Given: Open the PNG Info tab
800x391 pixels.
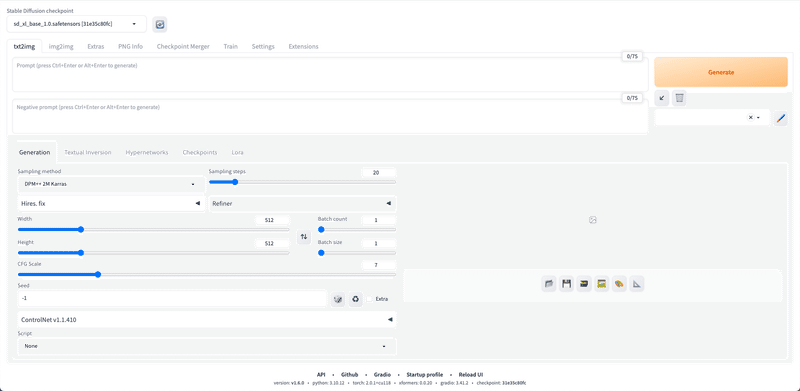Looking at the screenshot, I should pos(131,46).
